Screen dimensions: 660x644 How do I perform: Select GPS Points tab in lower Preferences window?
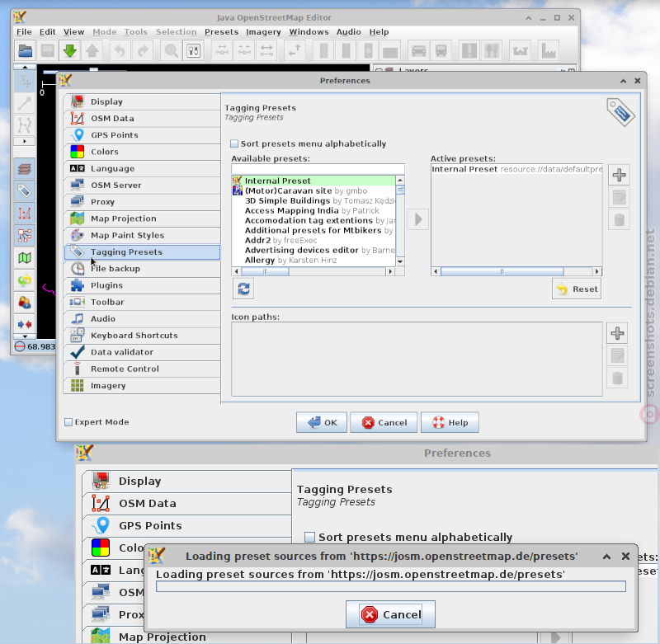187,525
